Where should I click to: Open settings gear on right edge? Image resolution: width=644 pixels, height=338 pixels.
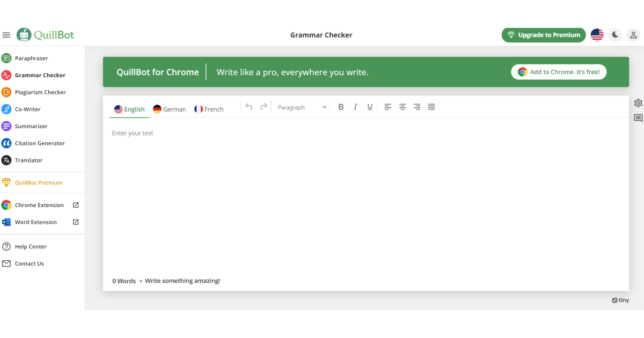[638, 103]
